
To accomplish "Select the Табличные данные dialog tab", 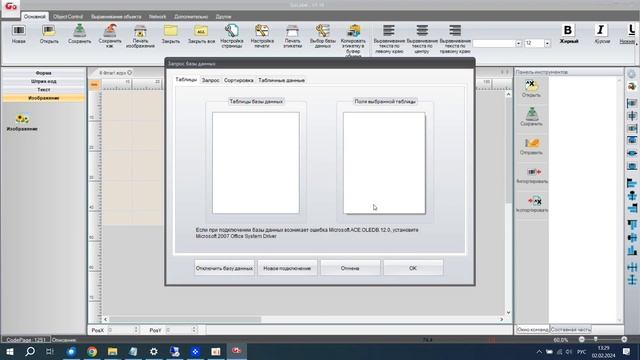I will point(282,80).
